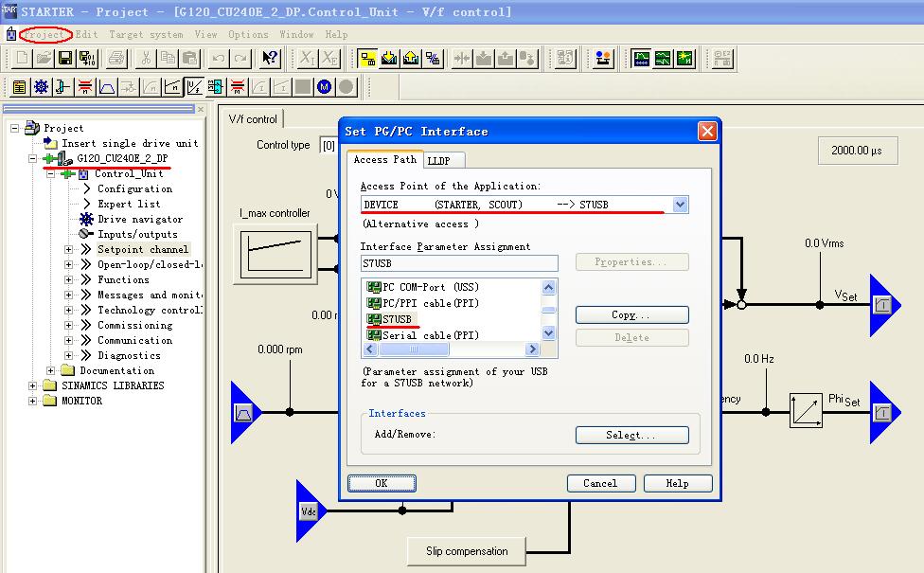Screen dimensions: 924x573
Task: Click the Print toolbar icon
Action: coord(116,58)
